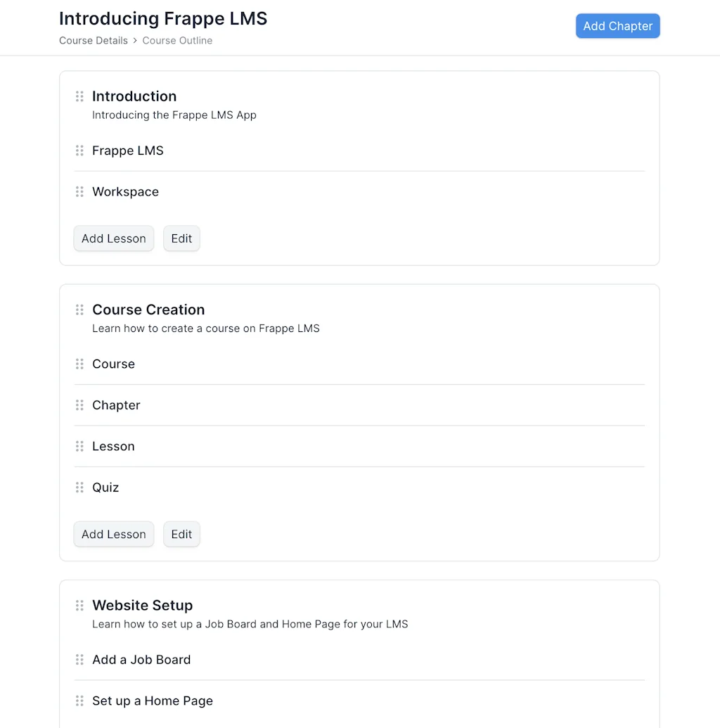Open the Course lesson entry
The width and height of the screenshot is (720, 728).
pos(113,364)
